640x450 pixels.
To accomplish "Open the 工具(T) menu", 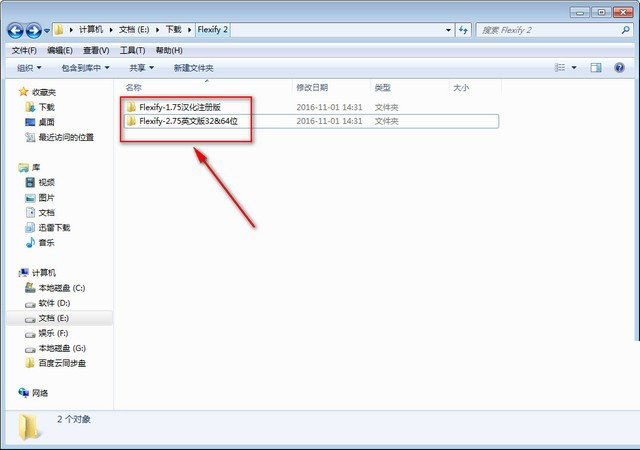I will pos(132,51).
